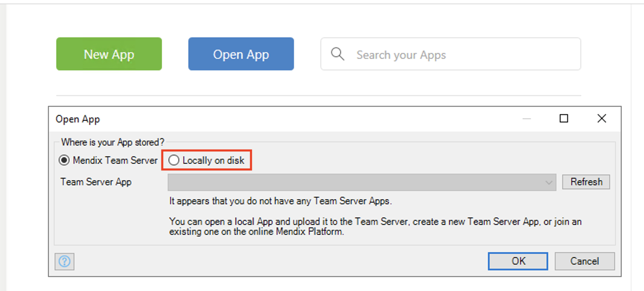Select the Mendix Team Server radio option
The height and width of the screenshot is (291, 644).
coord(64,160)
